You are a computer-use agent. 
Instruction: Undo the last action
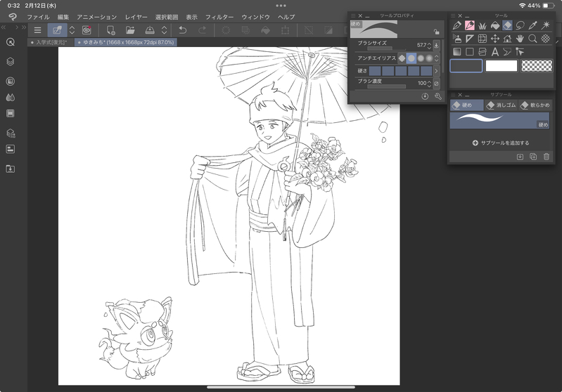tap(183, 30)
